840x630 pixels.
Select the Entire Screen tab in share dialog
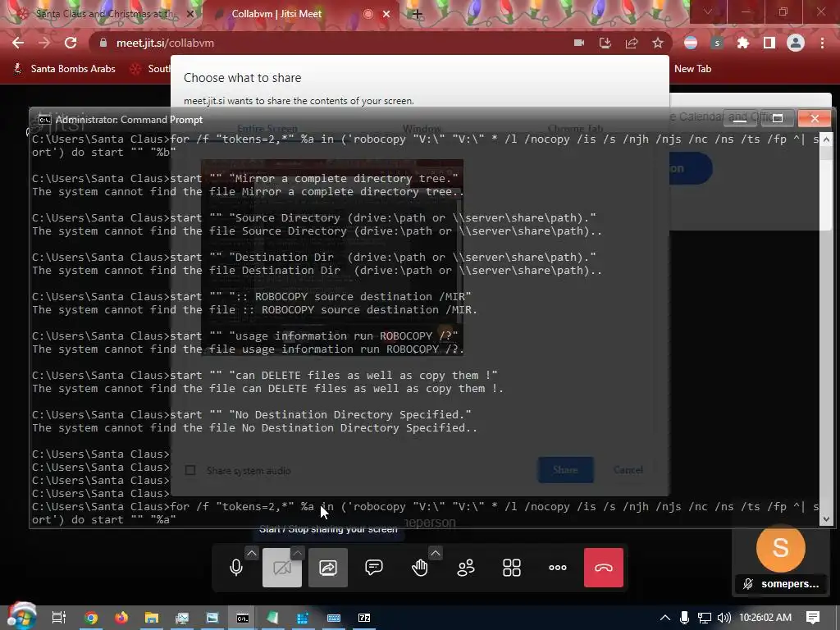[x=267, y=129]
